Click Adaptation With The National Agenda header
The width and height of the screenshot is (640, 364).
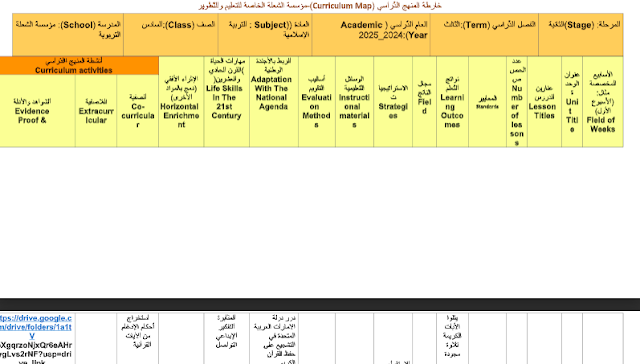(274, 102)
